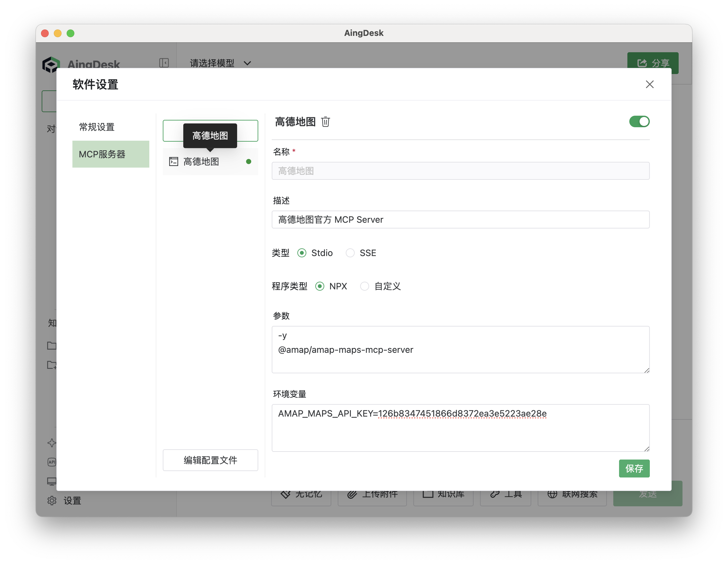Select the SSE type radio button
Viewport: 728px width, 564px height.
tap(350, 253)
